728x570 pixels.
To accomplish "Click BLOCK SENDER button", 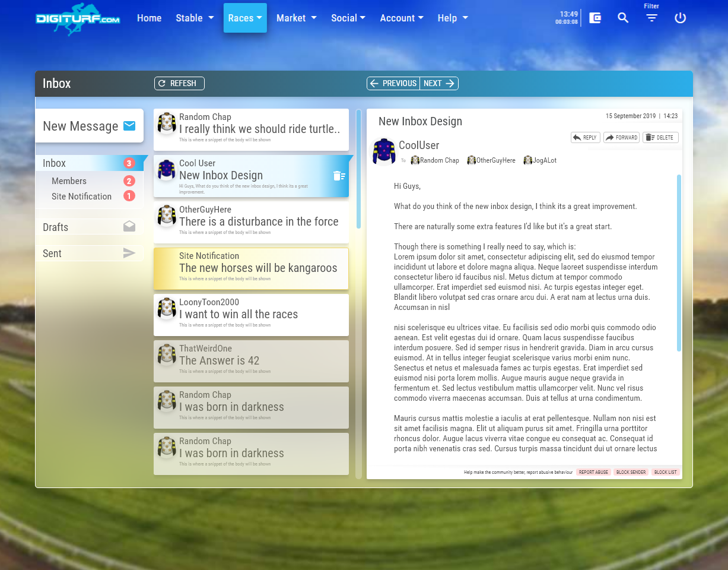I will point(631,472).
